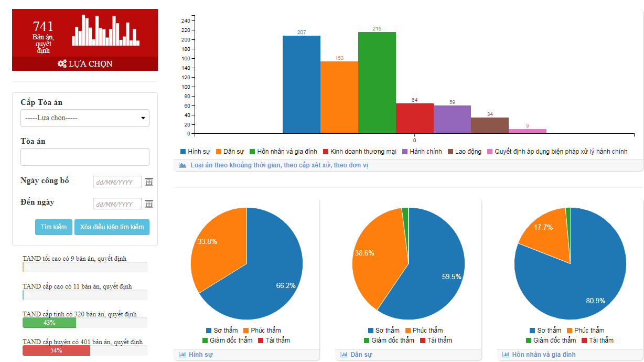The width and height of the screenshot is (644, 362).
Task: Focus the Tòa án text field
Action: 85,157
